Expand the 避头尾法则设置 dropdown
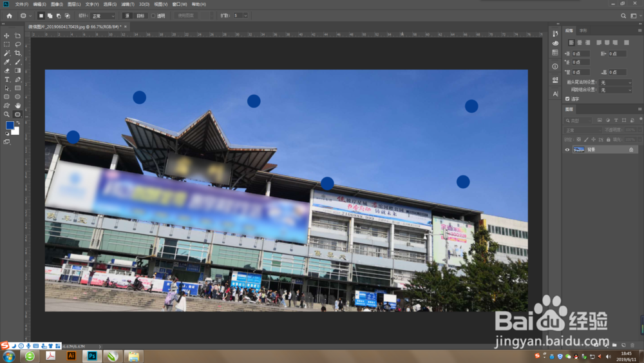Screen dimensions: 644x363 pos(615,83)
